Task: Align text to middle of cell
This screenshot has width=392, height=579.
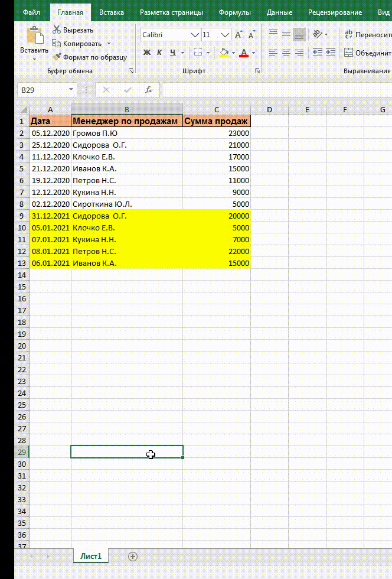Action: [x=286, y=34]
